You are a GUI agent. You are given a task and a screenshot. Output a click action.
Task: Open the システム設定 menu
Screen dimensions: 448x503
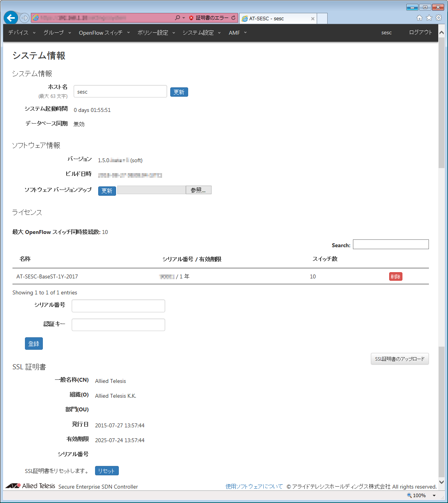tap(202, 33)
